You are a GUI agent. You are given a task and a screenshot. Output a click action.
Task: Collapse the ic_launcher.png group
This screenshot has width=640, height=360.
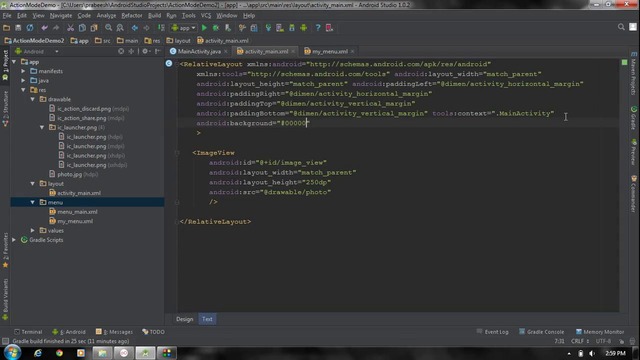point(42,127)
